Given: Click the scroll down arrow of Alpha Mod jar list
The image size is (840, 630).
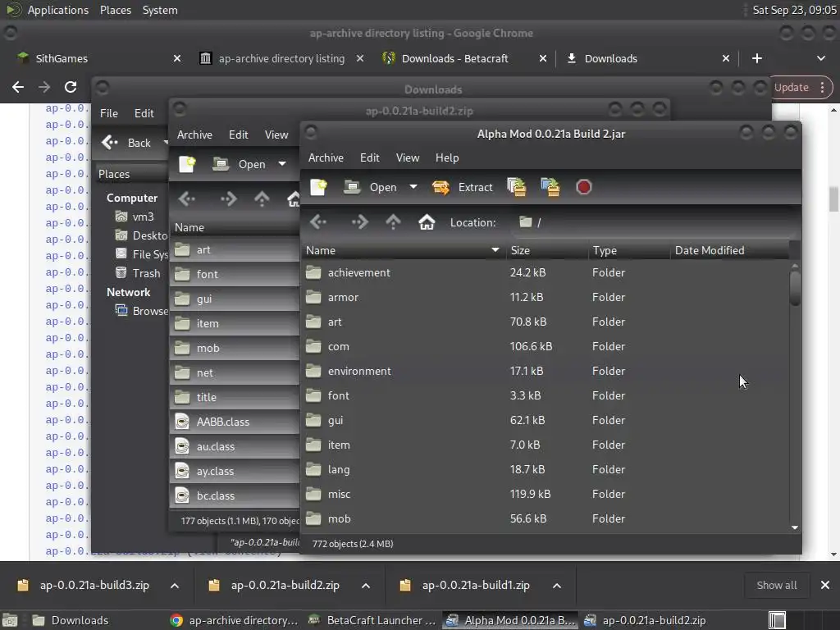Looking at the screenshot, I should click(795, 527).
